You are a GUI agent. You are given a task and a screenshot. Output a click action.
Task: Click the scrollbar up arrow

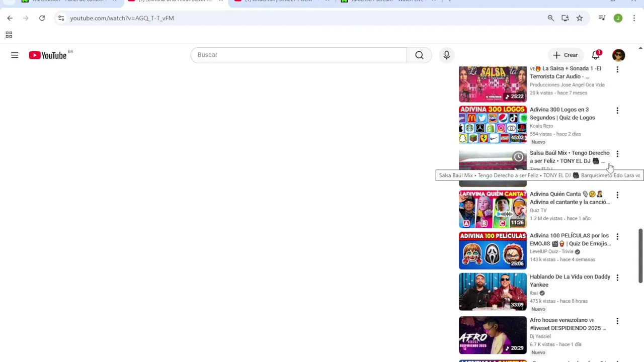coord(640,48)
